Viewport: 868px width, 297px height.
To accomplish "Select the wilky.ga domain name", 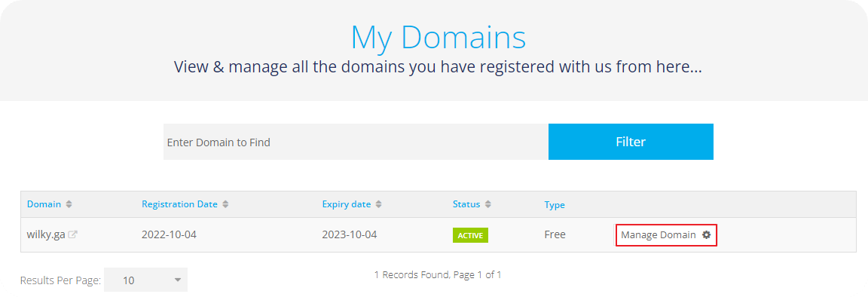I will click(46, 235).
